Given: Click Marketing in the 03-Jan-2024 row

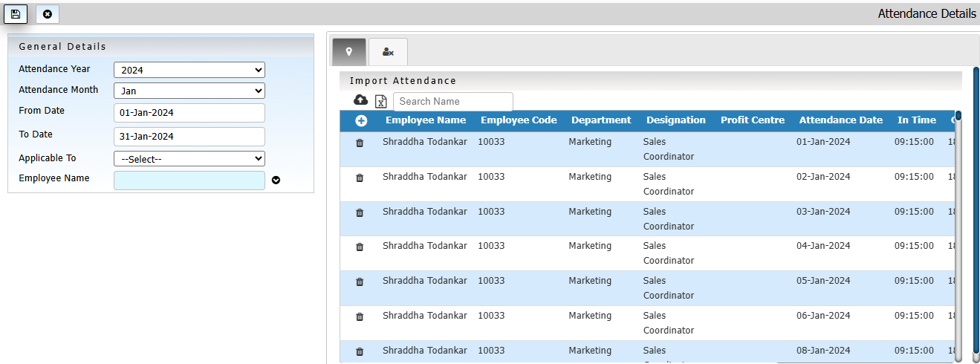Looking at the screenshot, I should point(590,212).
